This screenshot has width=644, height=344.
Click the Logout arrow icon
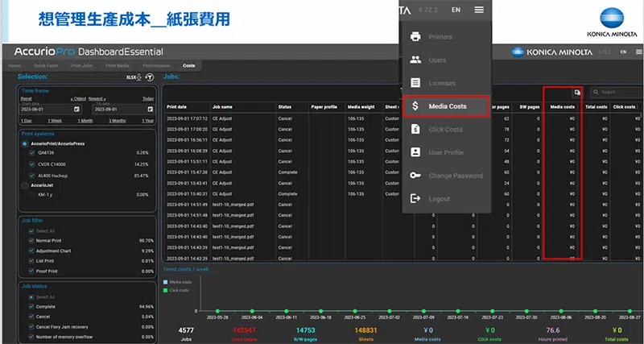coord(415,198)
